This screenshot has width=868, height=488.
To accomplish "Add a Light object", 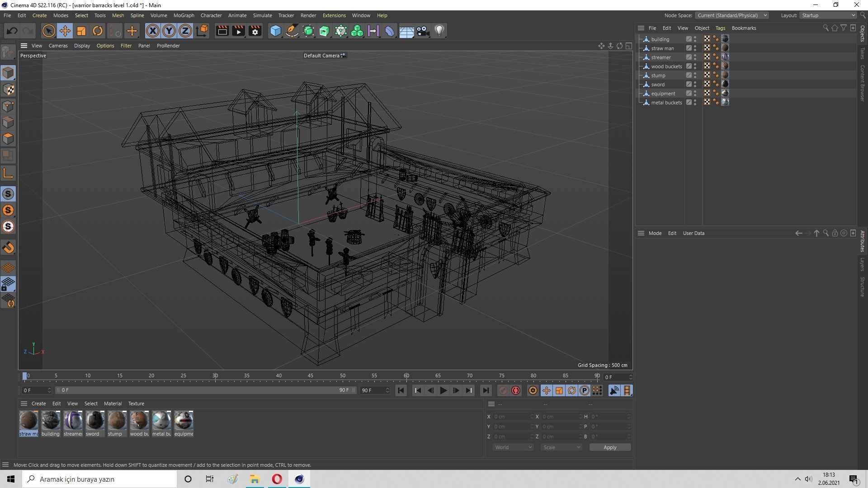I will click(439, 31).
